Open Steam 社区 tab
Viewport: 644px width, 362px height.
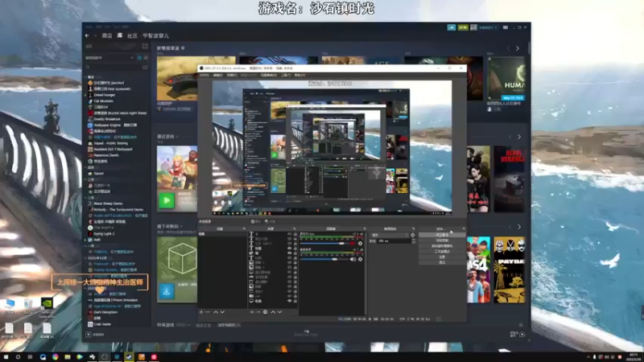pos(132,35)
